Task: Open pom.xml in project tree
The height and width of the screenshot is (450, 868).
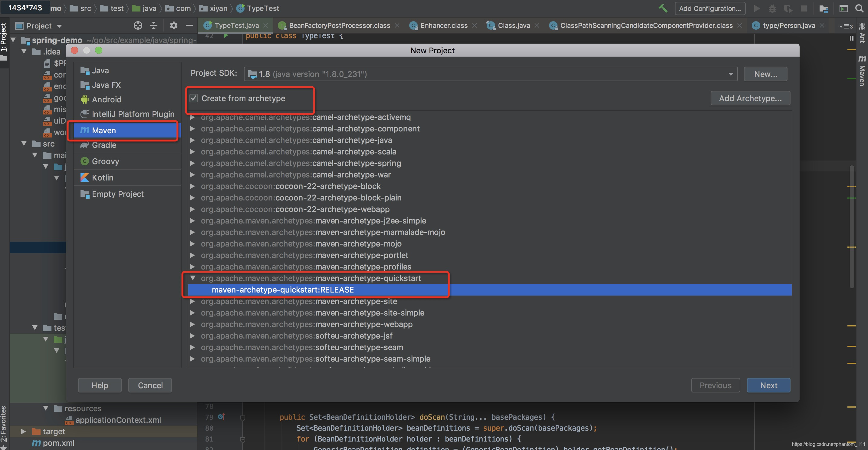Action: 53,443
